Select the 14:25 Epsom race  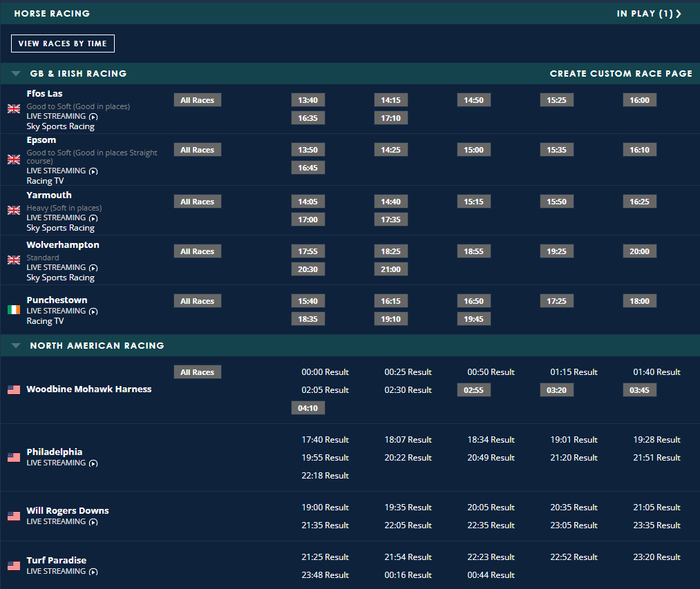390,150
